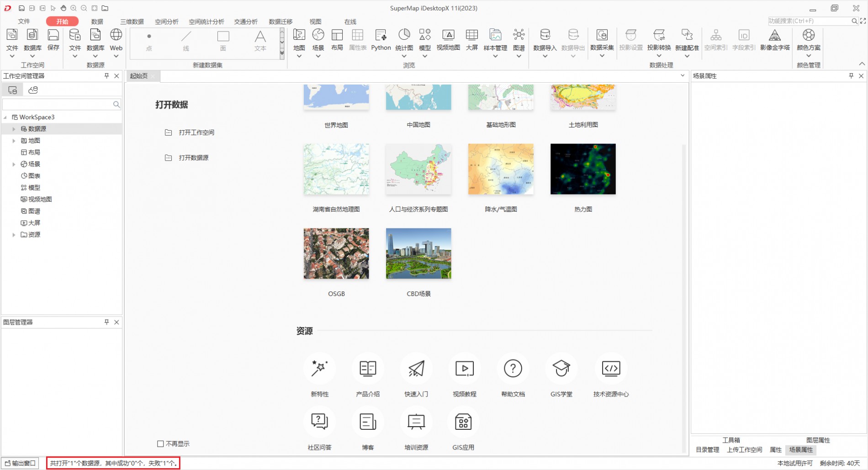
Task: Collapse the WorkSpace3 root node
Action: 5,117
